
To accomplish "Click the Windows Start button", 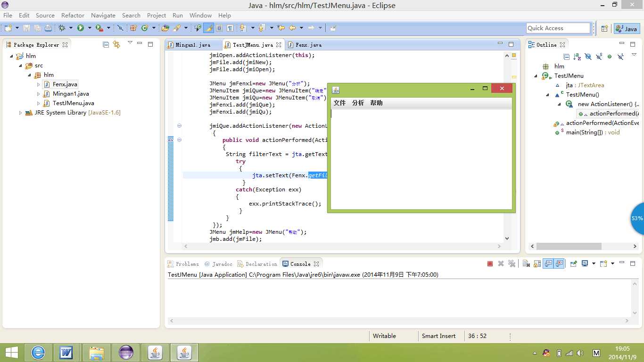I will click(x=11, y=353).
